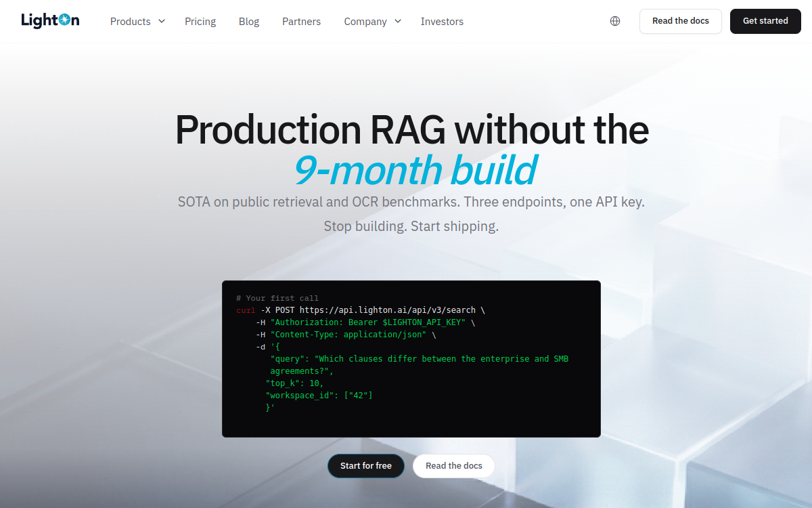Click the 'Production RAG without the' heading
The width and height of the screenshot is (812, 508).
411,129
